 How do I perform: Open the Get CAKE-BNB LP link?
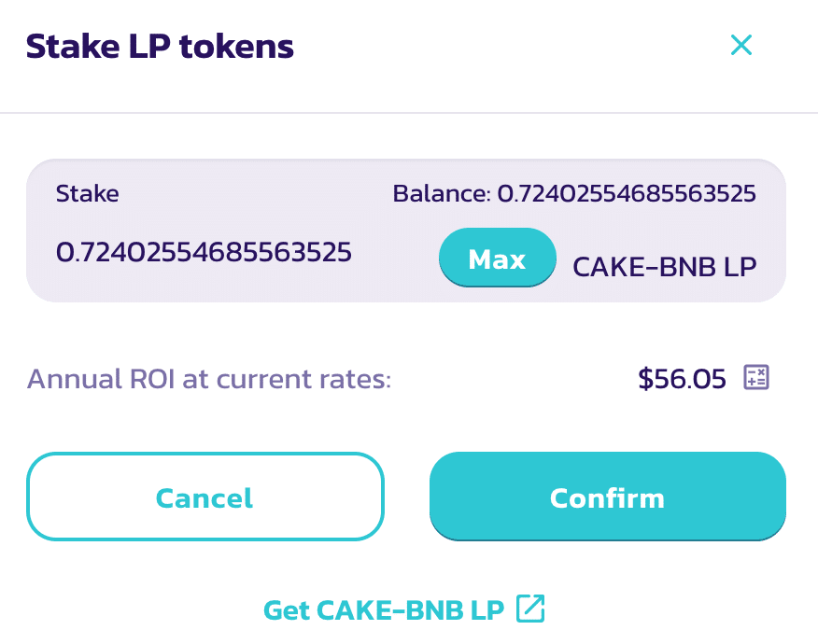click(x=384, y=610)
